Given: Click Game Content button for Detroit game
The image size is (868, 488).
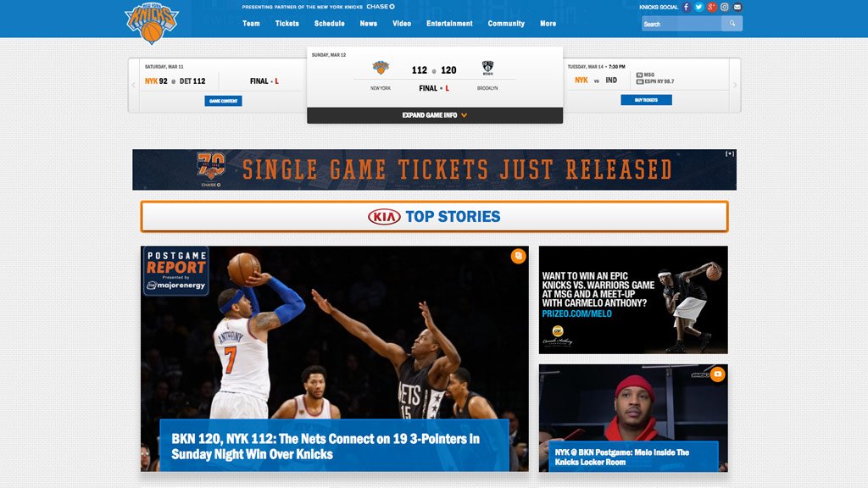Looking at the screenshot, I should [223, 101].
